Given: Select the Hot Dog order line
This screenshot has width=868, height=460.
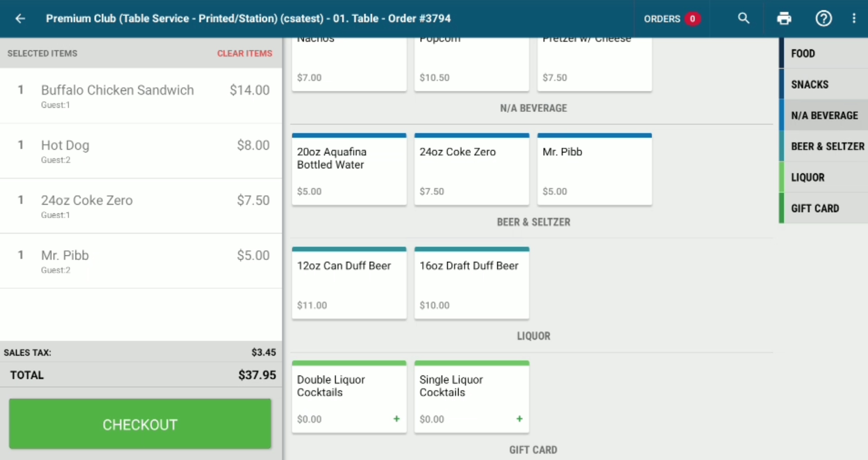Looking at the screenshot, I should (141, 151).
